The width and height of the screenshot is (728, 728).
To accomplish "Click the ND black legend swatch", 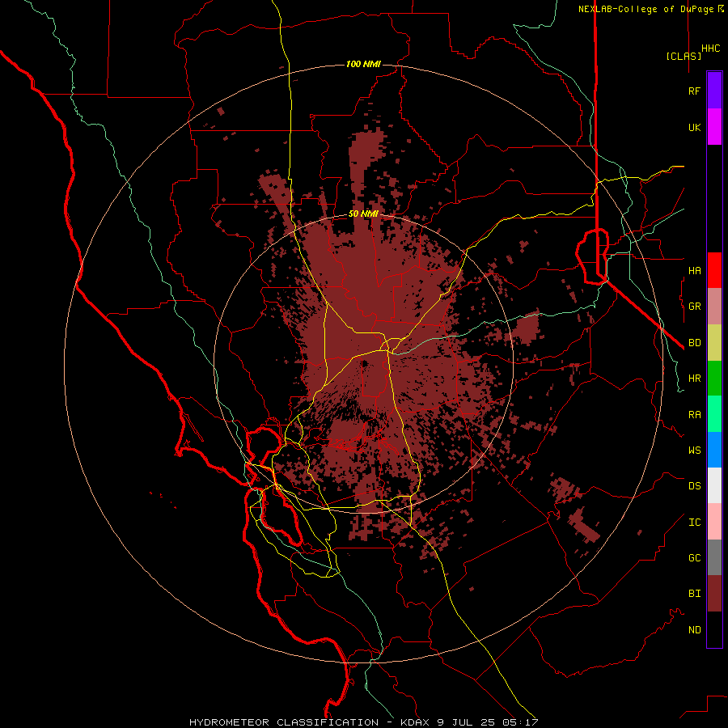I will [x=714, y=629].
